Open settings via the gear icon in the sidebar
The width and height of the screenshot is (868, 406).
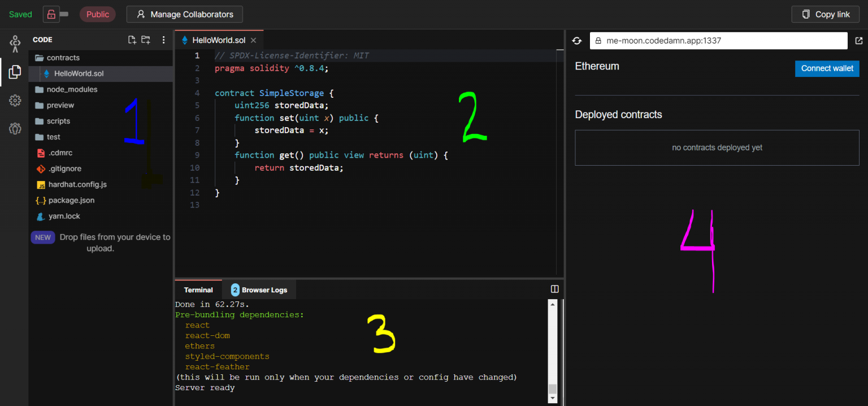tap(15, 101)
